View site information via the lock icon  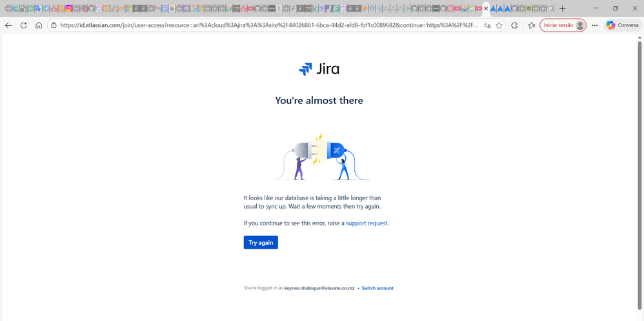pyautogui.click(x=54, y=25)
